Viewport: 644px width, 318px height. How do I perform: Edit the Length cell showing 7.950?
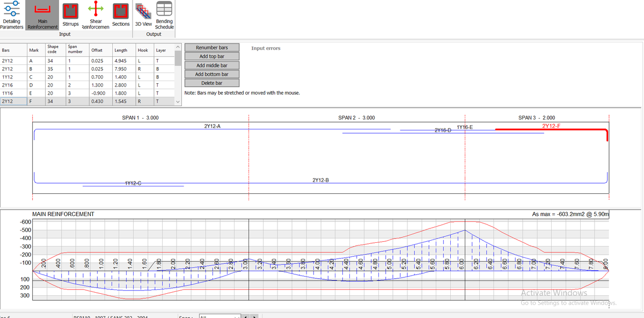124,69
